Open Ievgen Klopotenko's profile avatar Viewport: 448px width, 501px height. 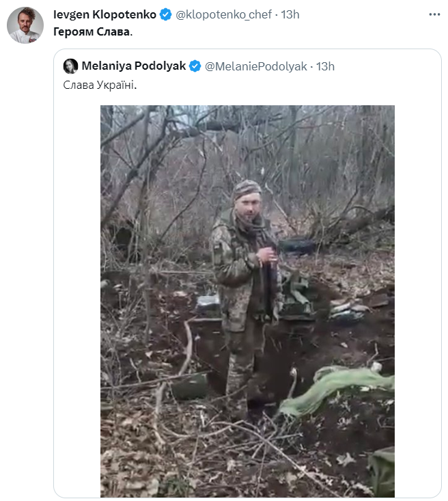25,25
